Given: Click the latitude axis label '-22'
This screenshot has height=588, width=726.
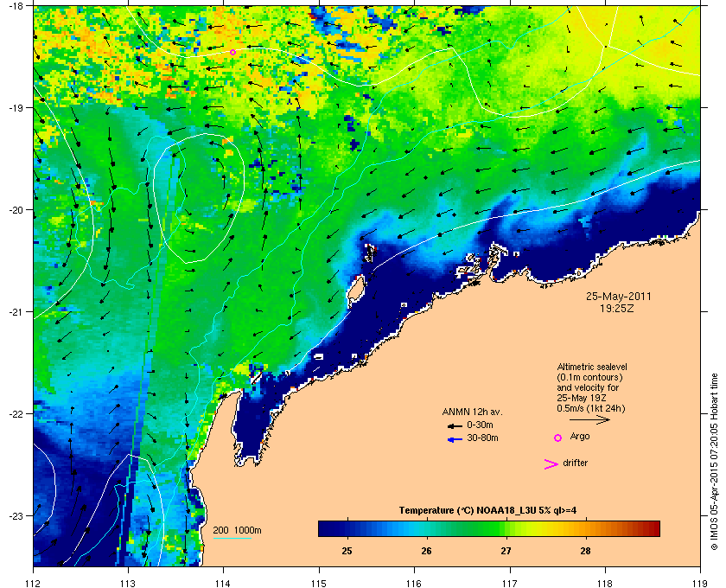Looking at the screenshot, I should click(x=16, y=413).
